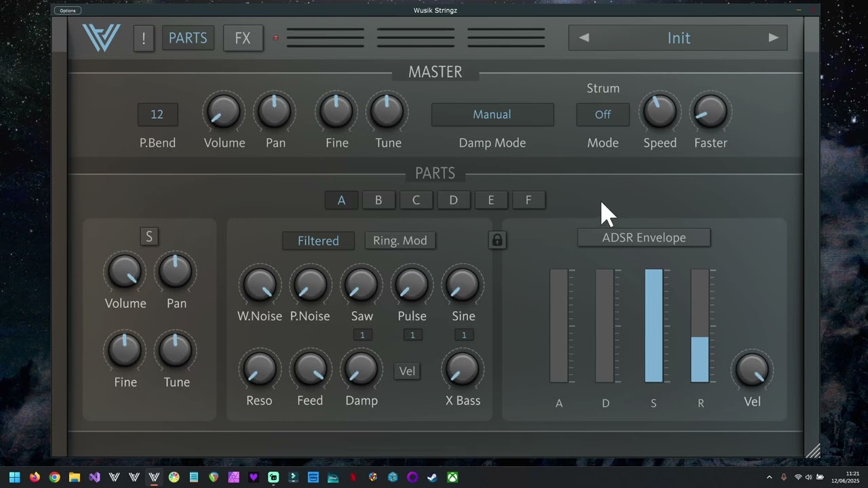Click the Saw oscillator knob
The image size is (868, 488).
361,285
